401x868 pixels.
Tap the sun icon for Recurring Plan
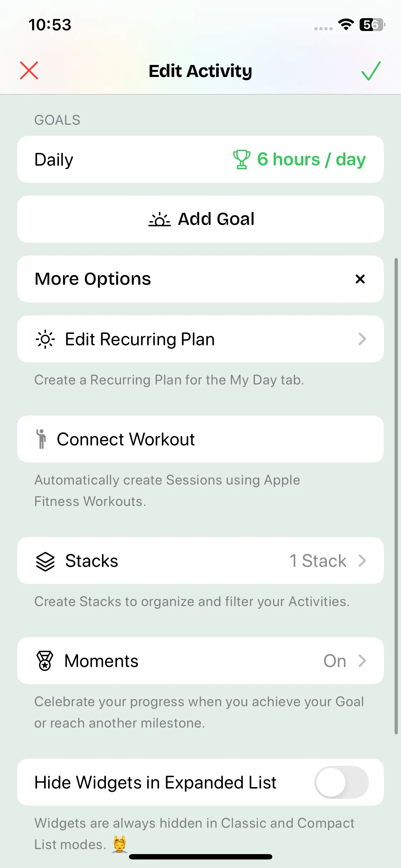click(45, 339)
